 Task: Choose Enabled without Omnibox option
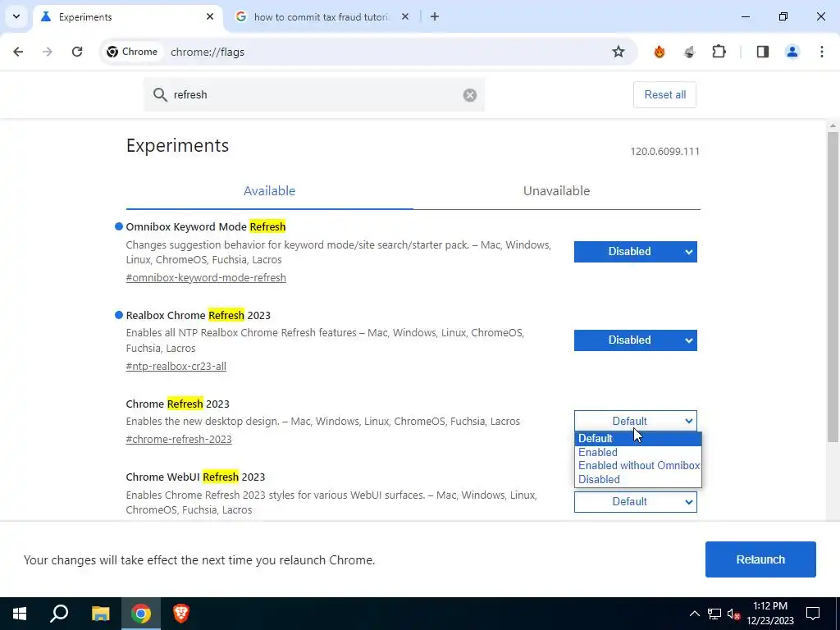click(x=638, y=466)
